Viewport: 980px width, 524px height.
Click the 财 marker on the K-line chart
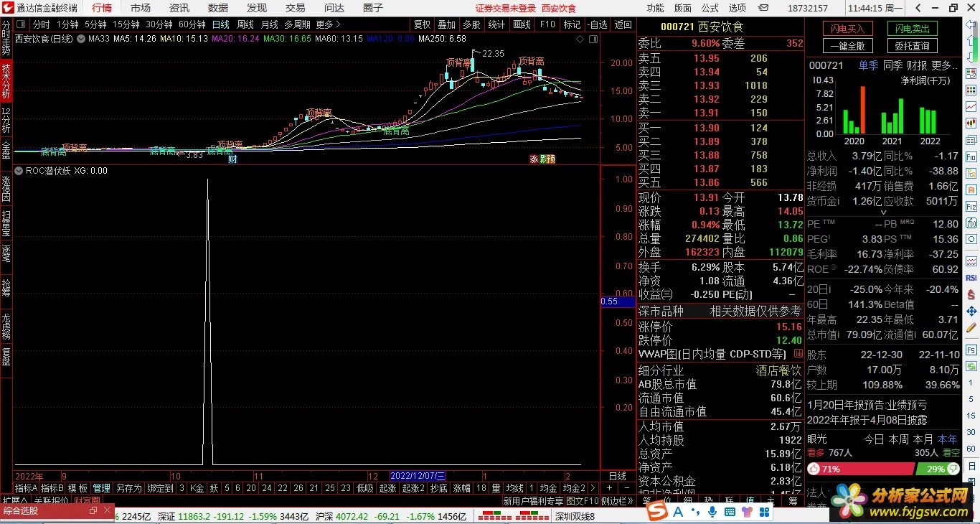[232, 159]
